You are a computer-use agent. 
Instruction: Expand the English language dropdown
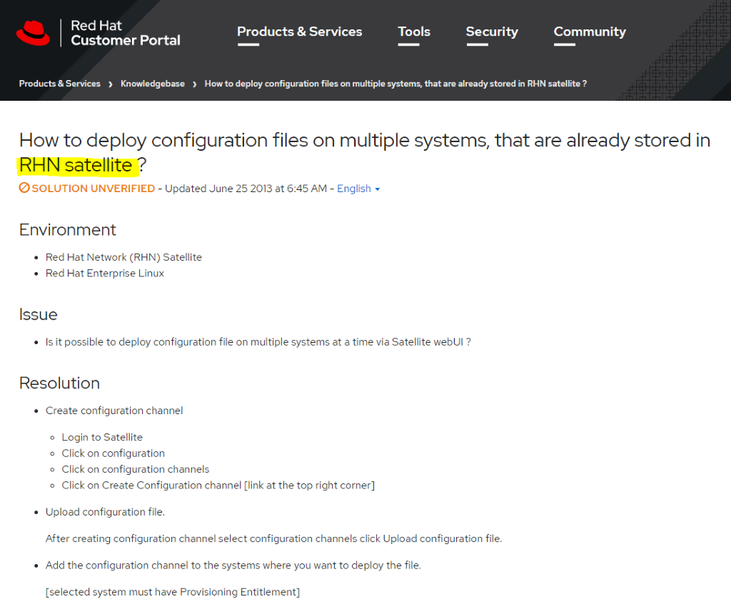358,188
